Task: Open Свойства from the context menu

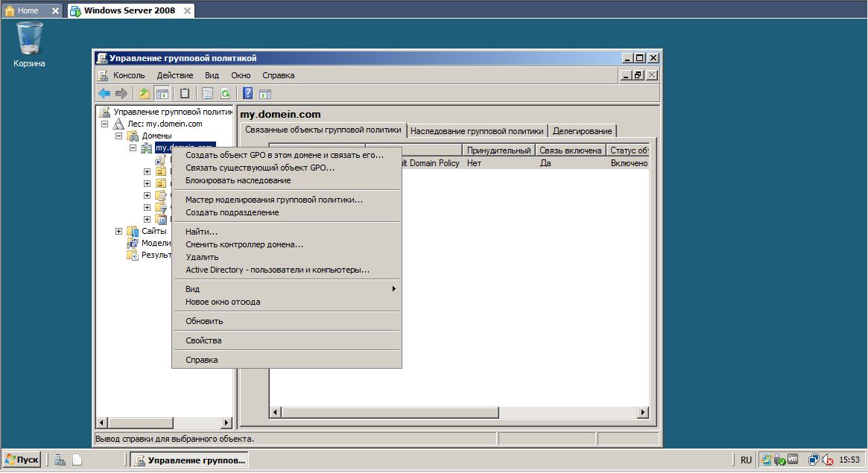Action: [287, 340]
